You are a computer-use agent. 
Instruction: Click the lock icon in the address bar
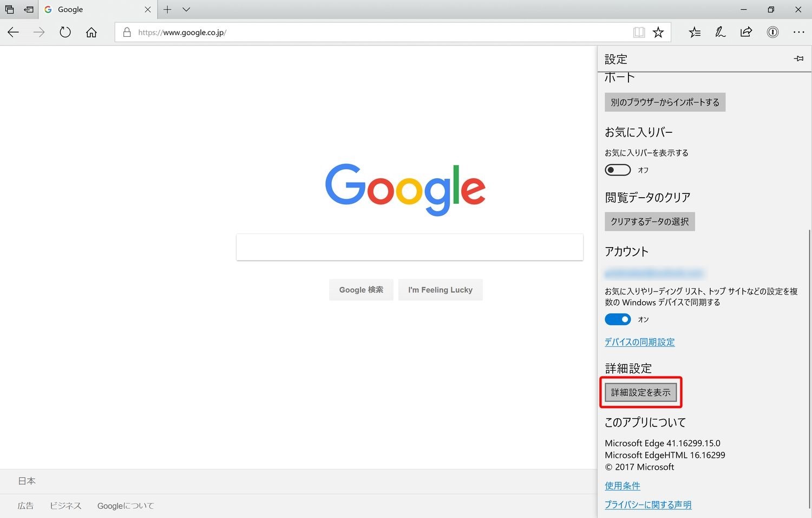click(x=127, y=33)
